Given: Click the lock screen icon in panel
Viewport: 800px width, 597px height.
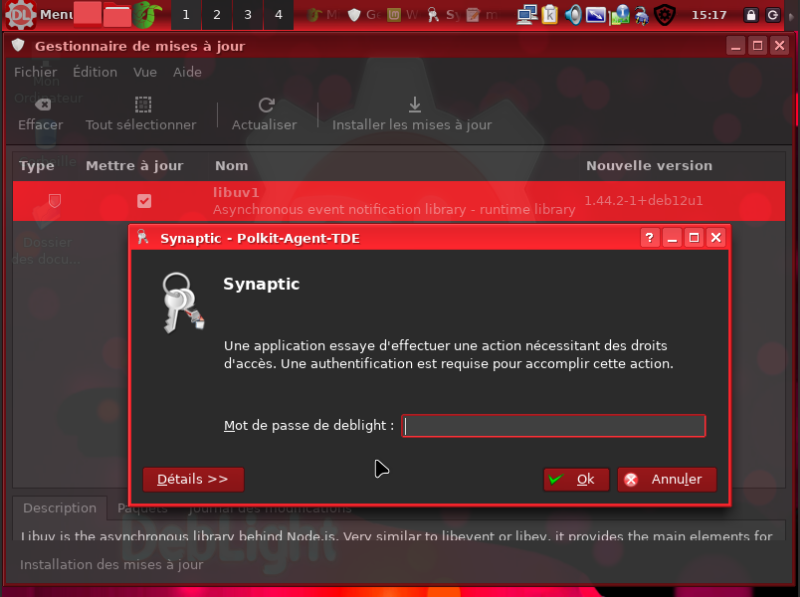Looking at the screenshot, I should coord(750,15).
